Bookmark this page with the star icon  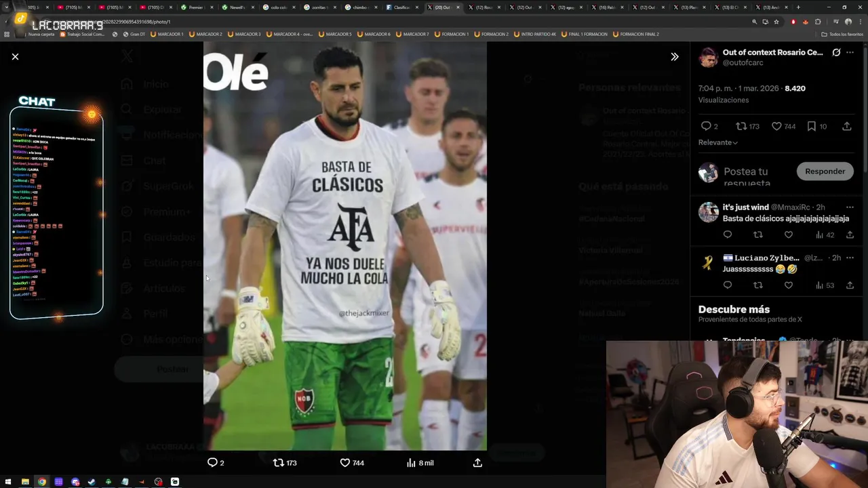click(776, 22)
